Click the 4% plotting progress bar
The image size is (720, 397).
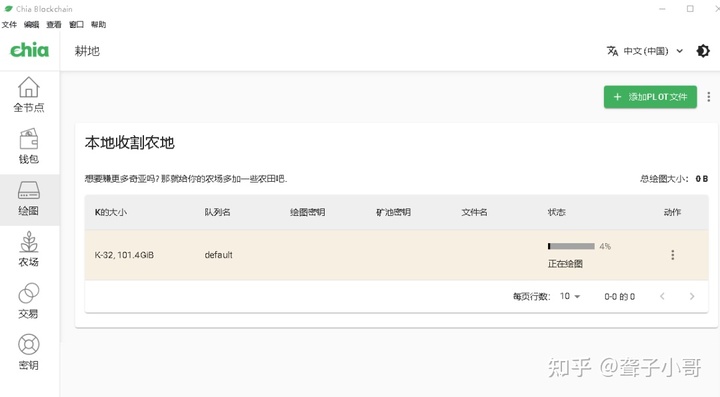(x=571, y=246)
